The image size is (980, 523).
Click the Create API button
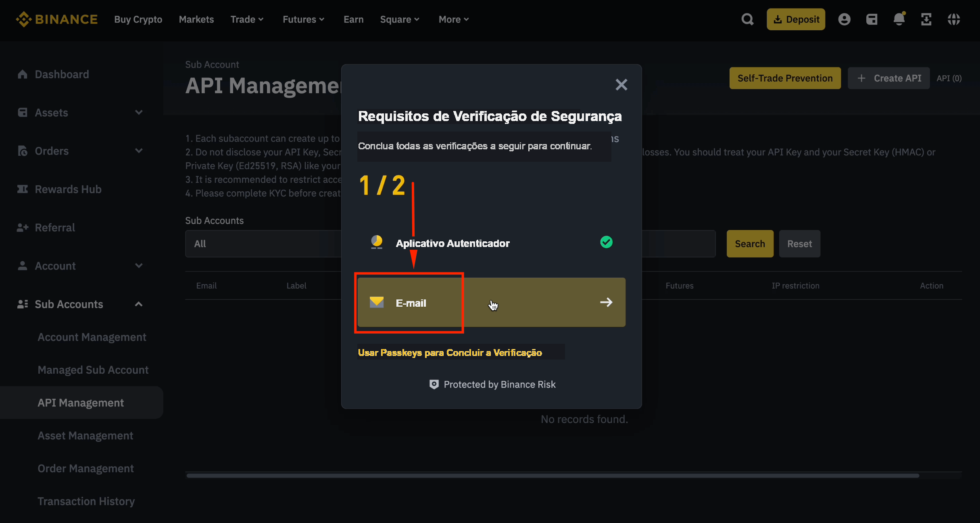pyautogui.click(x=889, y=78)
